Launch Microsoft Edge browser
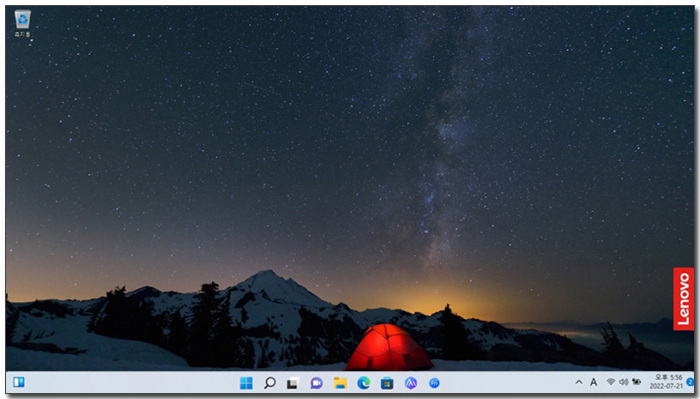Viewport: 700px width, 399px height. point(364,383)
